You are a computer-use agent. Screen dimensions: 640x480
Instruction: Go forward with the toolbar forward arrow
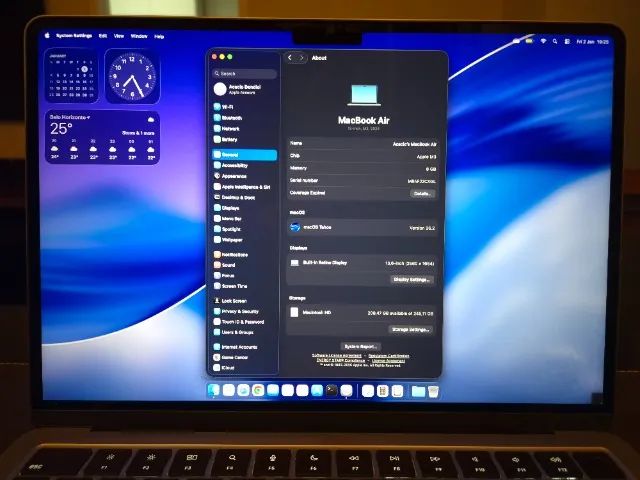point(302,58)
